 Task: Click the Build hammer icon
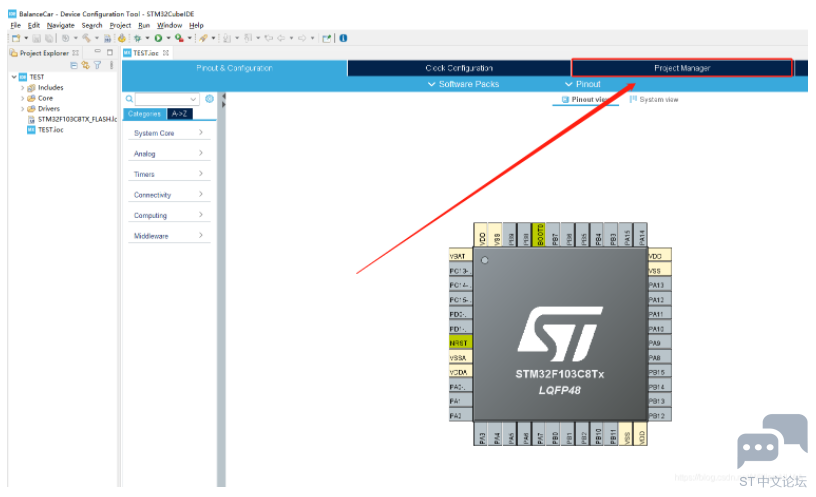[86, 38]
